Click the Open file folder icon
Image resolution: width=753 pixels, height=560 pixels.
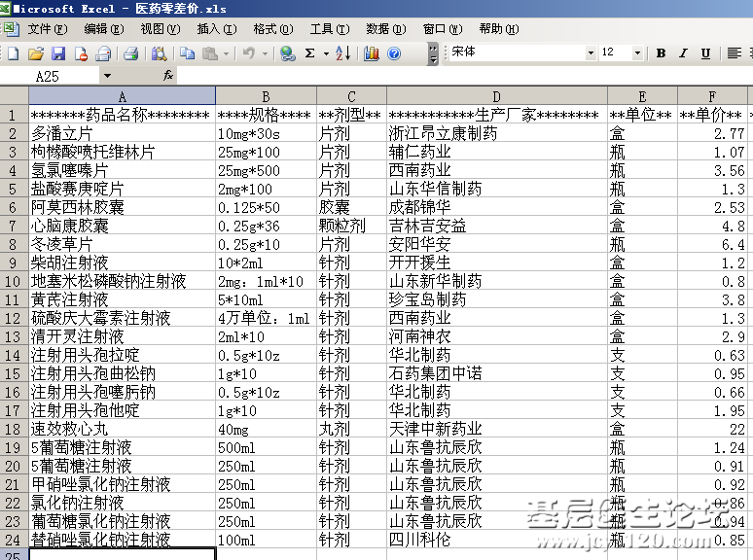tap(36, 53)
